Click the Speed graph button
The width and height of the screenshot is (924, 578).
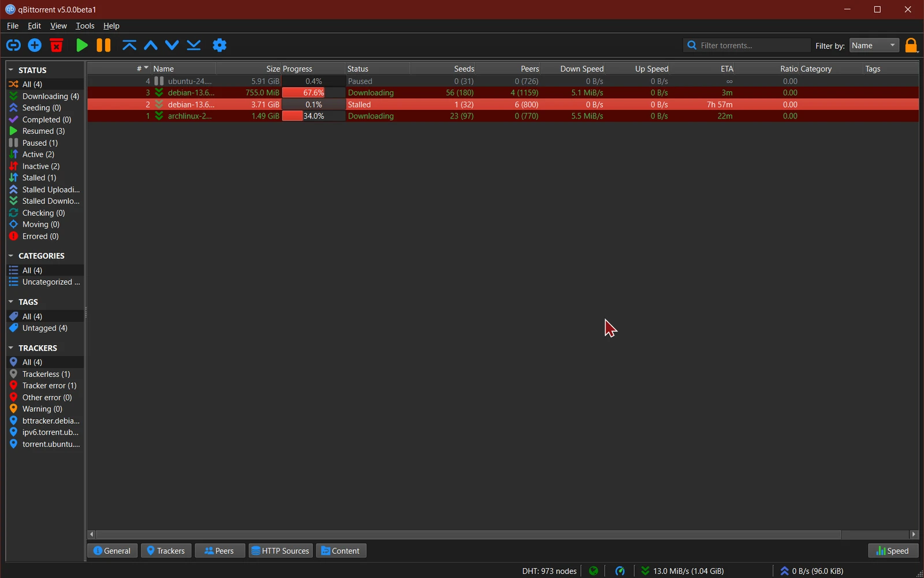click(x=893, y=551)
